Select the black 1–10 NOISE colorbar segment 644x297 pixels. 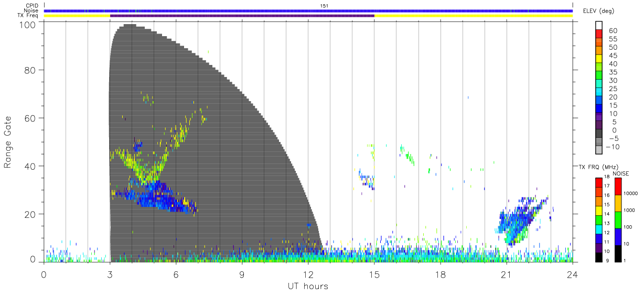pos(617,252)
